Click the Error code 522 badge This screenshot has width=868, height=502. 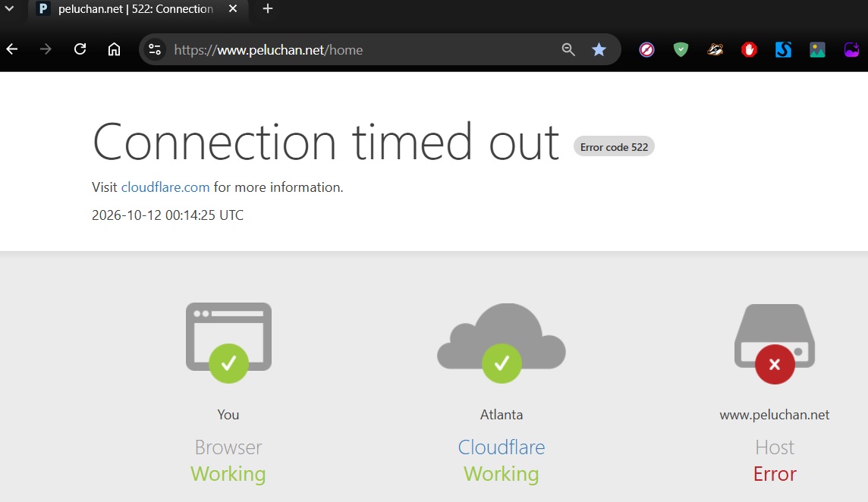pos(614,146)
